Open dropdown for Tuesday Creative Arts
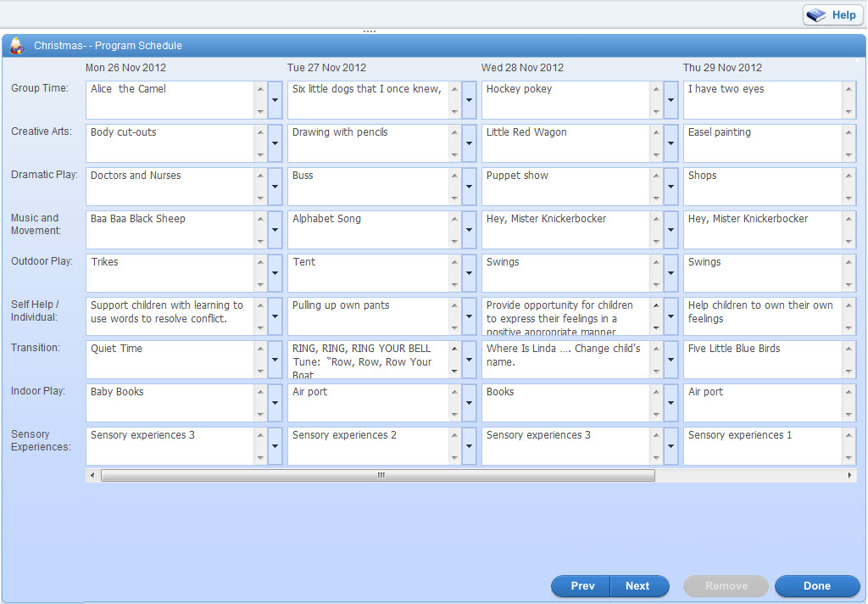Image resolution: width=868 pixels, height=604 pixels. coord(470,143)
